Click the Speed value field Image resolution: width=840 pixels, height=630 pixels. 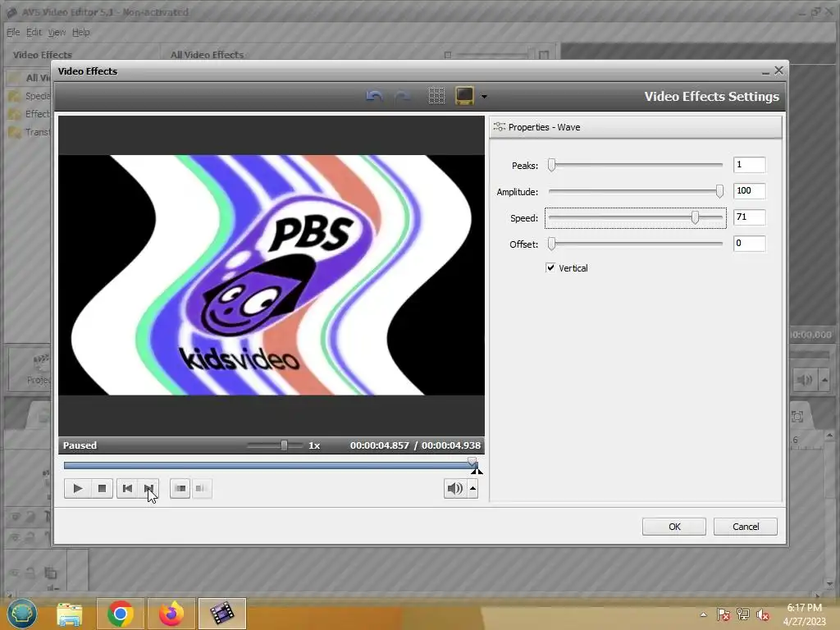tap(749, 217)
